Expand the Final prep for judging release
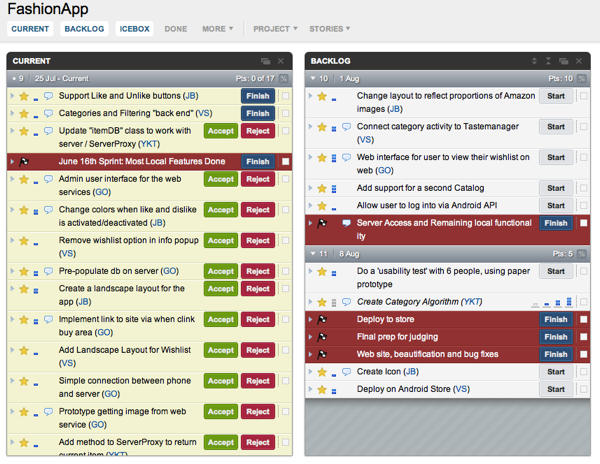Image resolution: width=600 pixels, height=464 pixels. pos(310,337)
